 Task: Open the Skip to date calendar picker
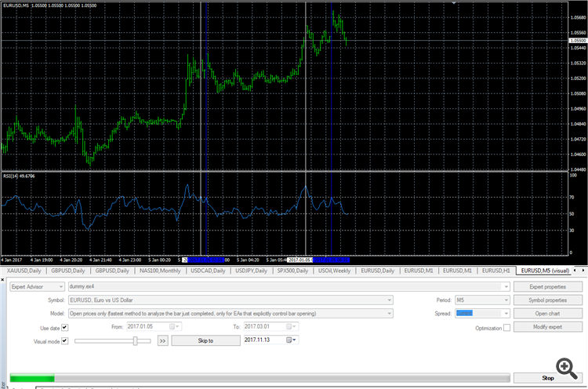point(292,340)
